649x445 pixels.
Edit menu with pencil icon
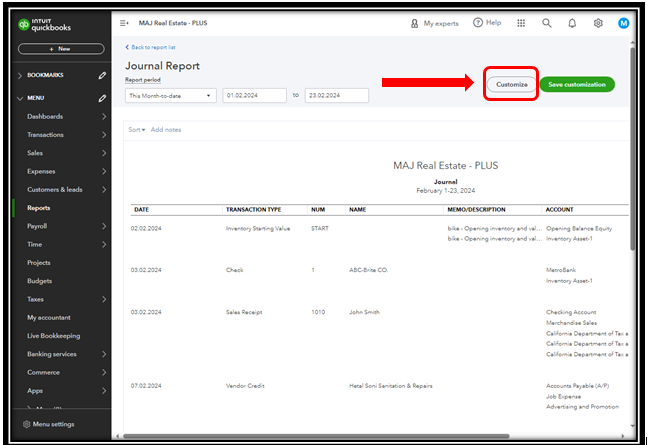click(x=102, y=98)
